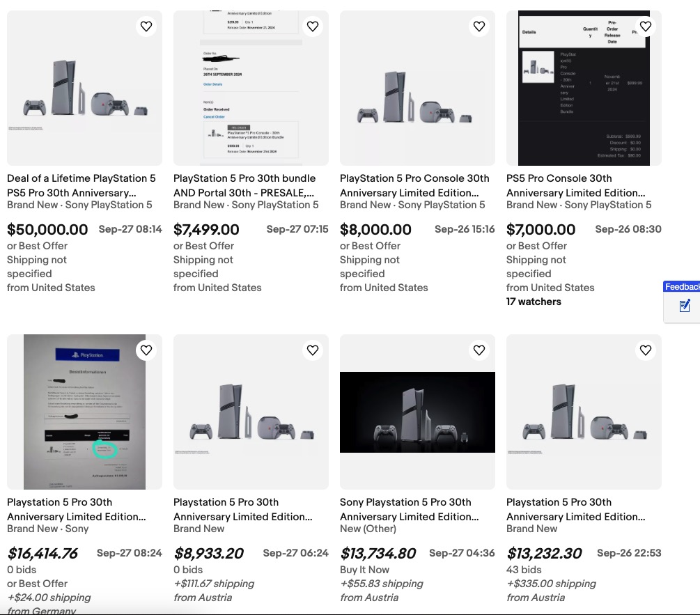Open the Feedback tab
The width and height of the screenshot is (700, 615).
(682, 286)
